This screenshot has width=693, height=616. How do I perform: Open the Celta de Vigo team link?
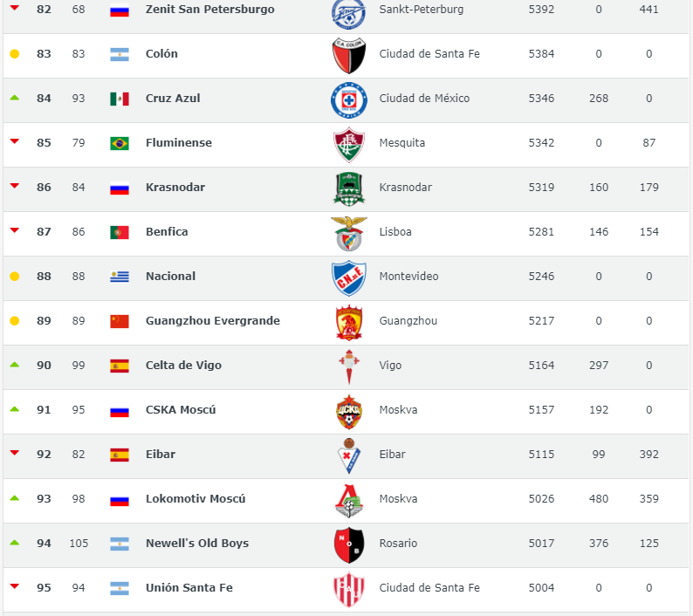pyautogui.click(x=183, y=366)
